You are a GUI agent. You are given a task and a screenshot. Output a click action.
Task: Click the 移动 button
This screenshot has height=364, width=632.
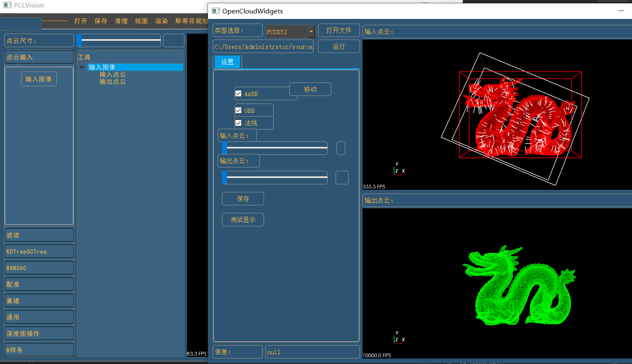coord(310,89)
